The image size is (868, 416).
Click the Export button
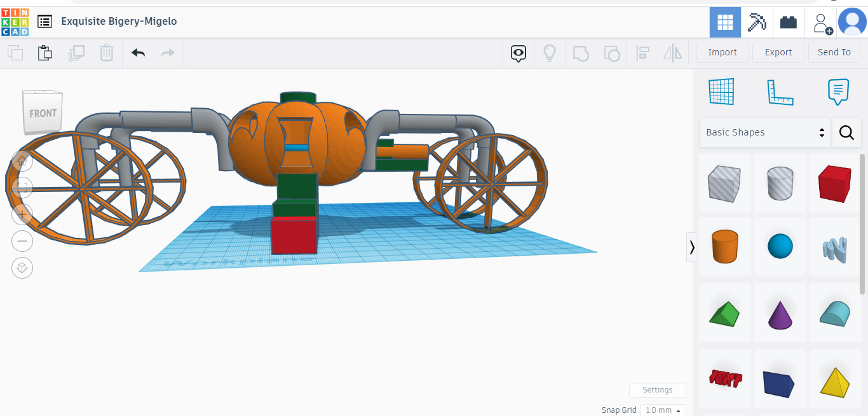tap(778, 52)
